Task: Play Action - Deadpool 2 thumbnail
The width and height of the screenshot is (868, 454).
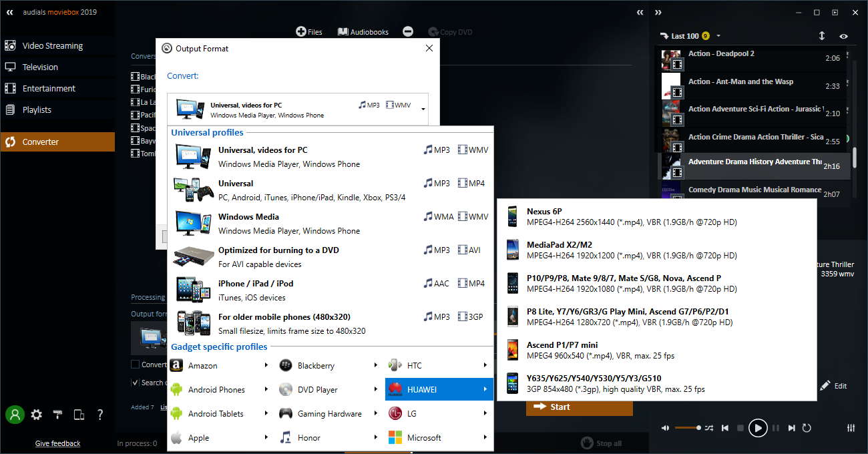Action: click(x=671, y=59)
